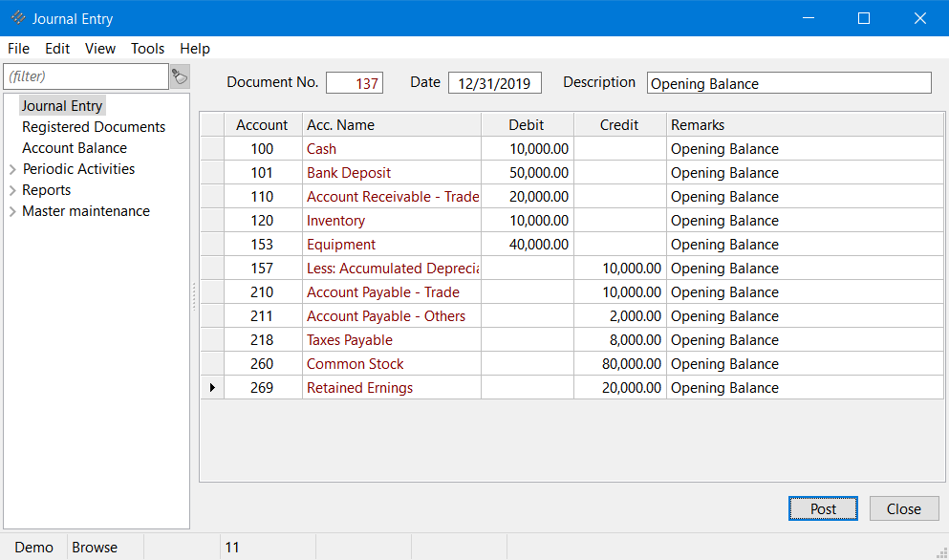The width and height of the screenshot is (949, 560).
Task: Click the Journal Entry app icon in title bar
Action: coord(18,18)
